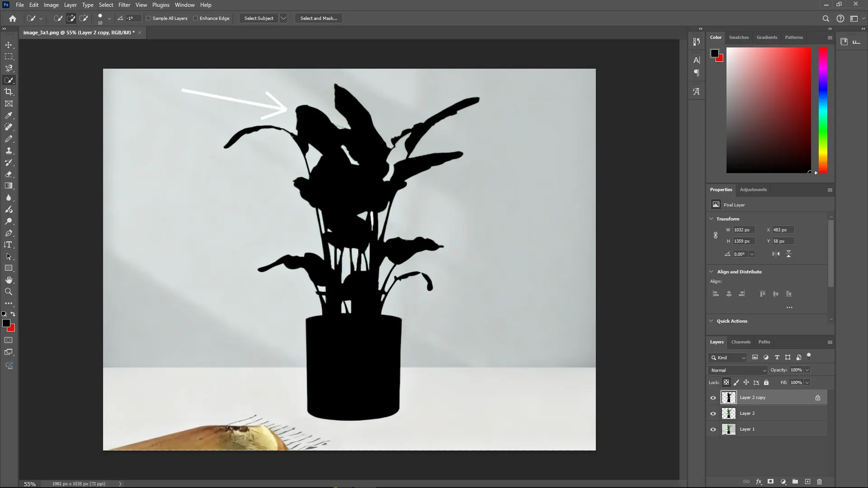Activate the Zoom tool
Viewport: 868px width, 488px height.
(x=9, y=291)
